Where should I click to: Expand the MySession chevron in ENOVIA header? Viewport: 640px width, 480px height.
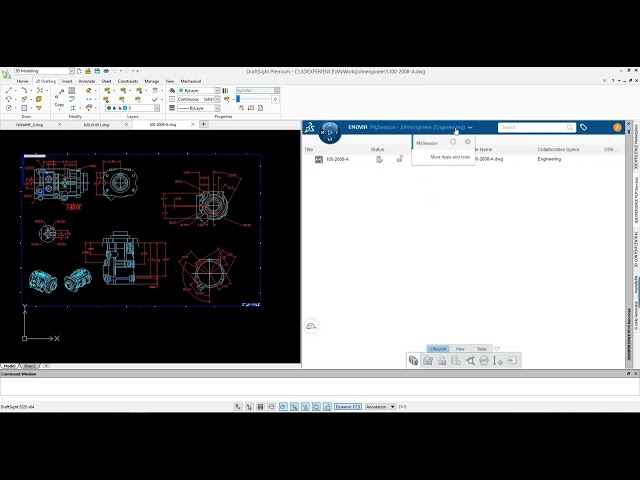[x=470, y=127]
